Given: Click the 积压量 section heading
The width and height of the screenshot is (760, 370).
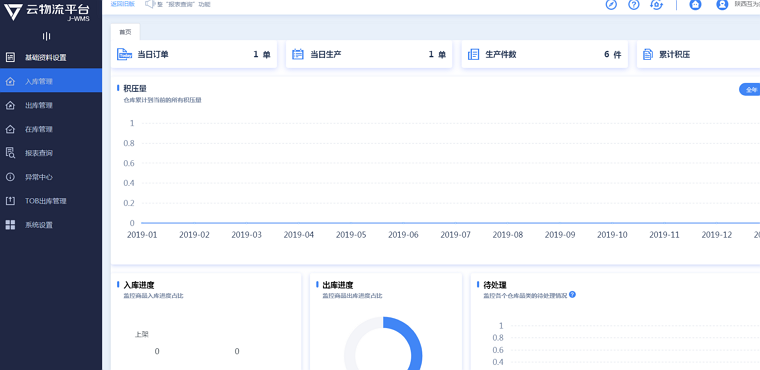Looking at the screenshot, I should tap(135, 88).
